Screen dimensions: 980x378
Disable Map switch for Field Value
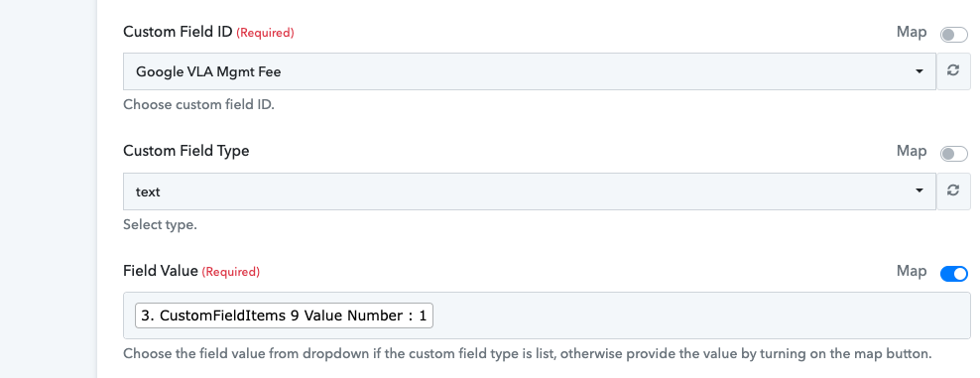954,274
